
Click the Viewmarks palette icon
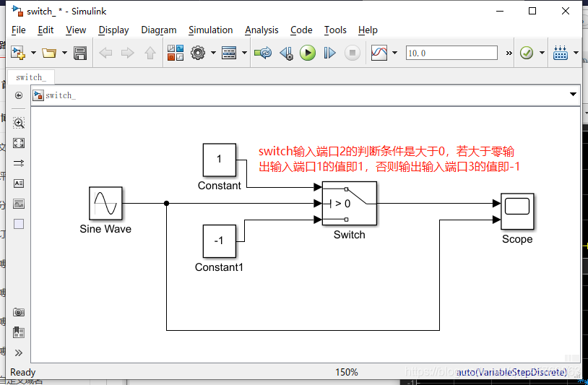(19, 332)
